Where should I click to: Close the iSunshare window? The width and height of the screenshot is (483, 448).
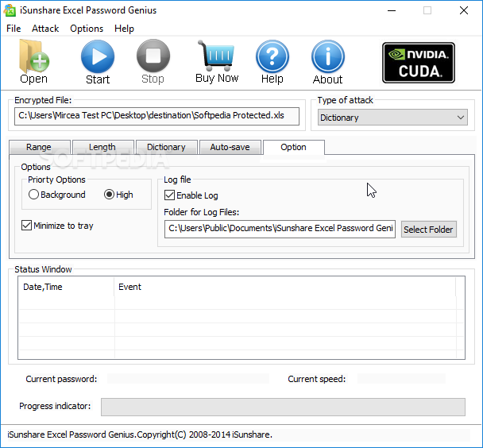point(464,10)
